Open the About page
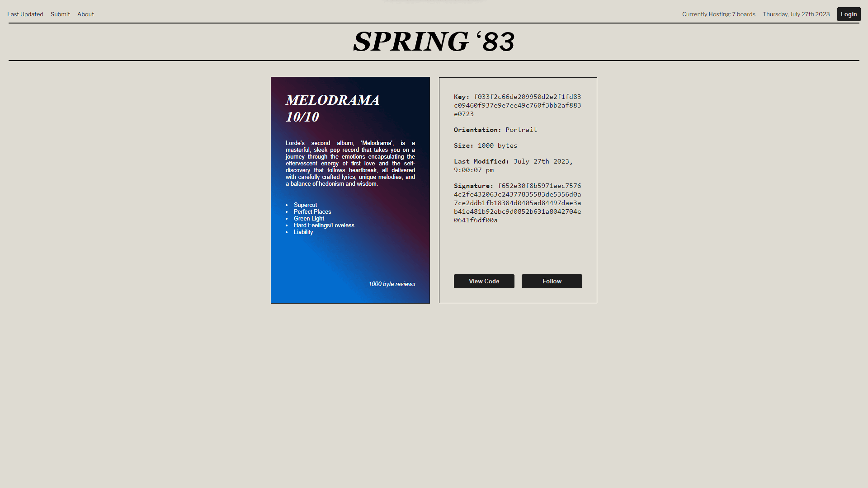Screen dimensions: 868x488 [x=85, y=14]
